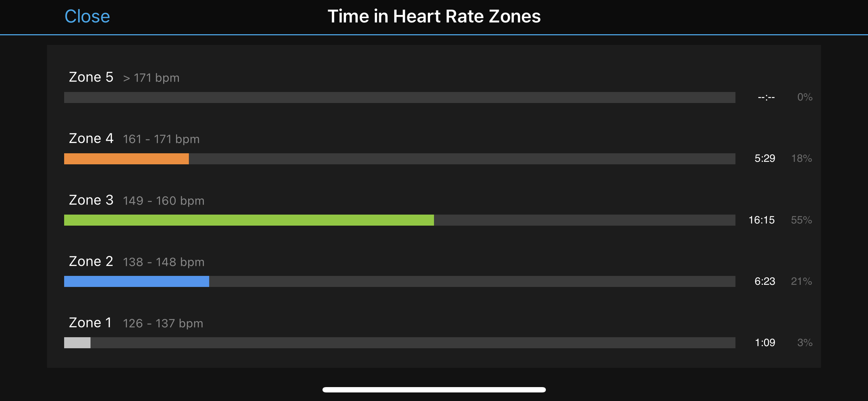Click the green Zone 3 bar

tap(249, 220)
